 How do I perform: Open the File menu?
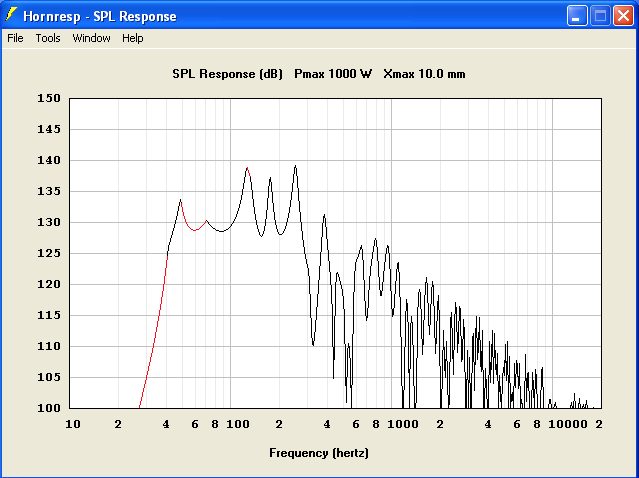[x=15, y=38]
